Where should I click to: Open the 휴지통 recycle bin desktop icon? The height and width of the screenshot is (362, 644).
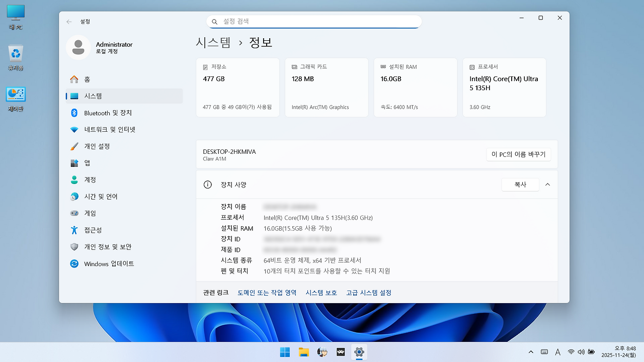point(16,57)
